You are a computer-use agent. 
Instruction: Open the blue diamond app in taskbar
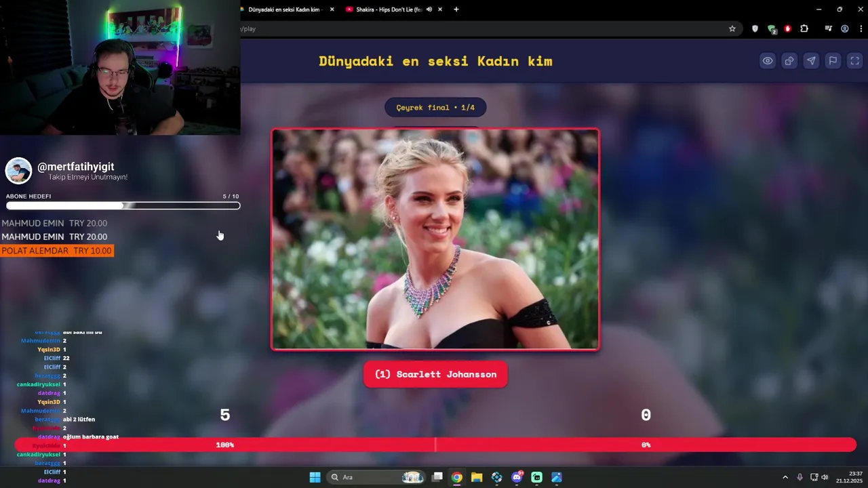(497, 477)
